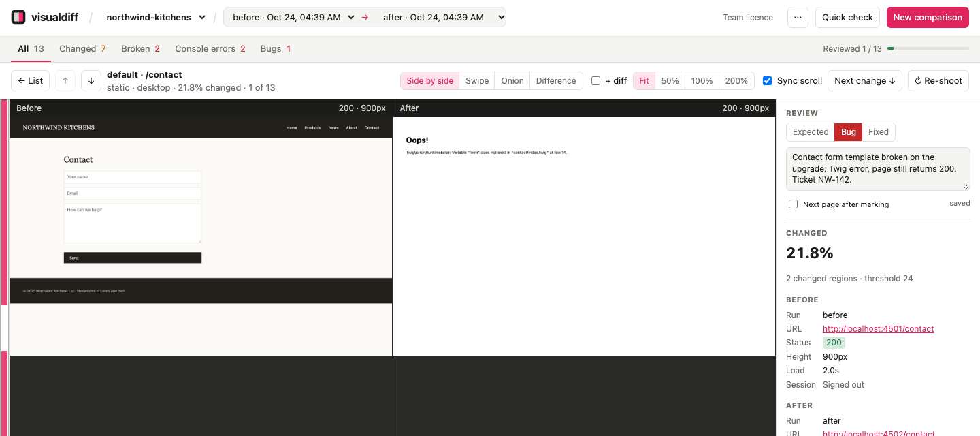Screen dimensions: 980x436
Task: Click the 'default · /contact' page title
Action: (144, 74)
